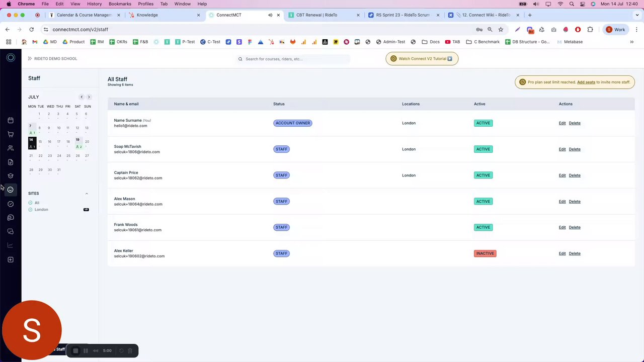Toggle the All sites checkbox
This screenshot has width=644, height=362.
30,203
